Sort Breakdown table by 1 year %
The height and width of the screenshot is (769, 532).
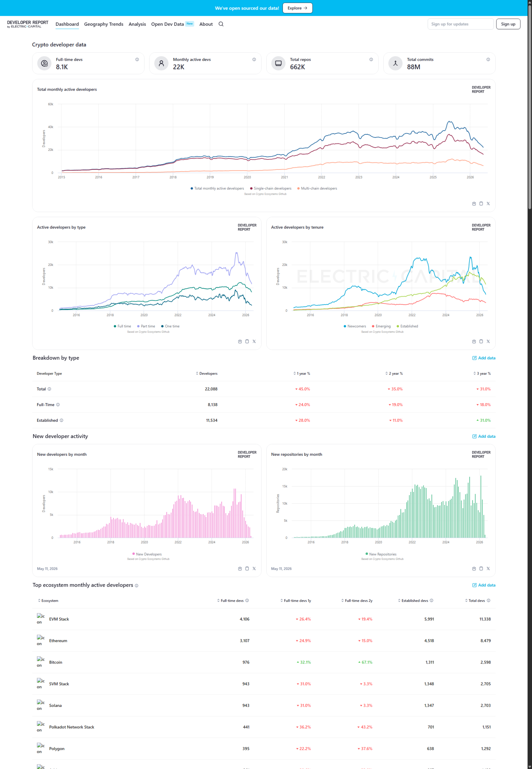tap(302, 373)
